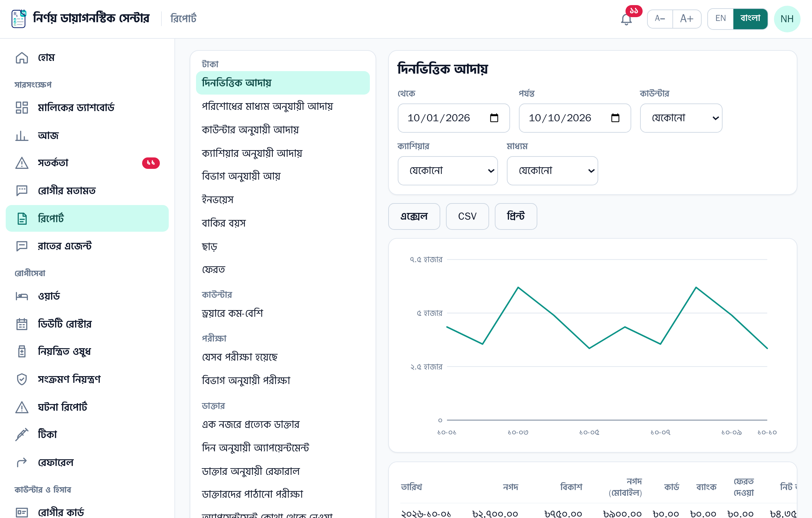This screenshot has width=812, height=518.
Task: Click the ডিউটি রোস্টার calendar icon
Action: [22, 324]
